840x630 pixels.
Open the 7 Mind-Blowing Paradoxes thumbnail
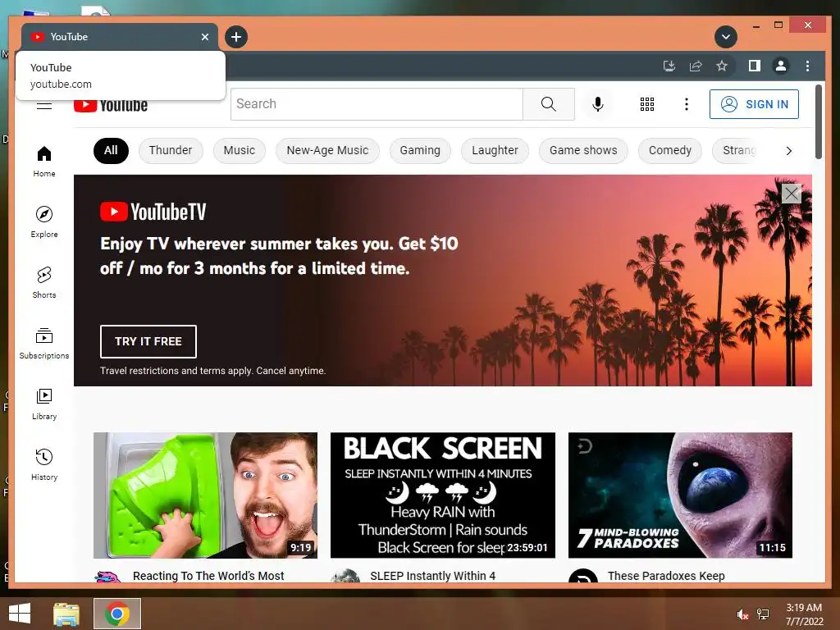680,495
